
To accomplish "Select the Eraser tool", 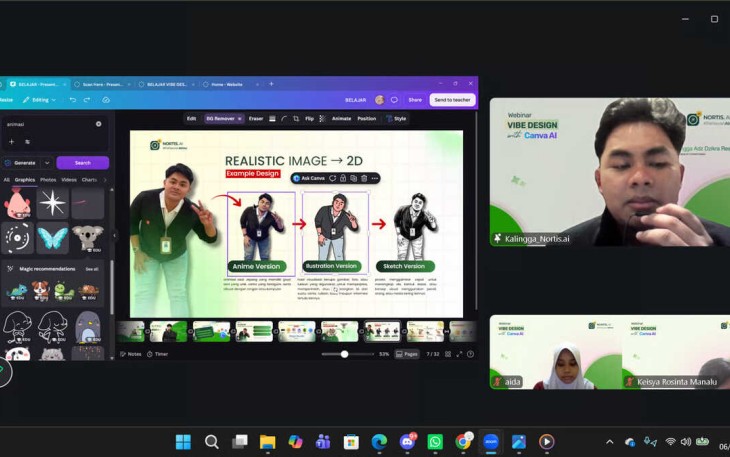I will point(256,119).
